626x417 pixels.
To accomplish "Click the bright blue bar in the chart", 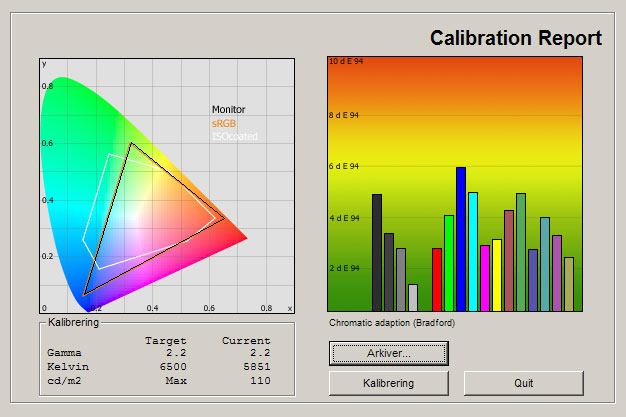I will (x=461, y=238).
